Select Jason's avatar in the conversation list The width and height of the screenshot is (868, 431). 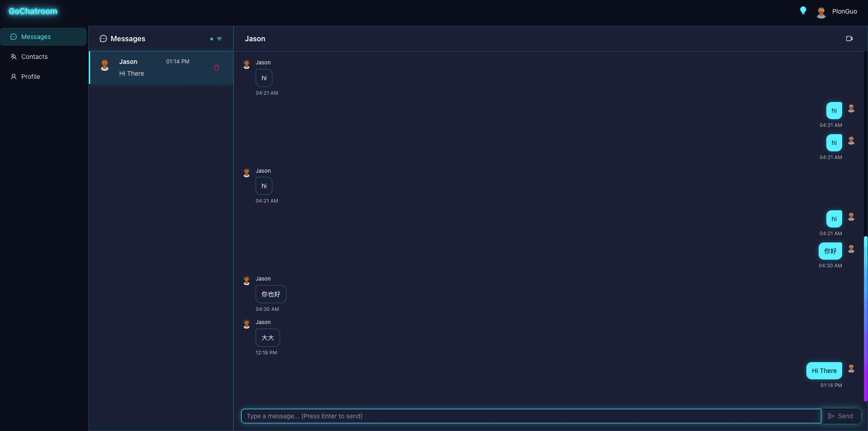105,65
